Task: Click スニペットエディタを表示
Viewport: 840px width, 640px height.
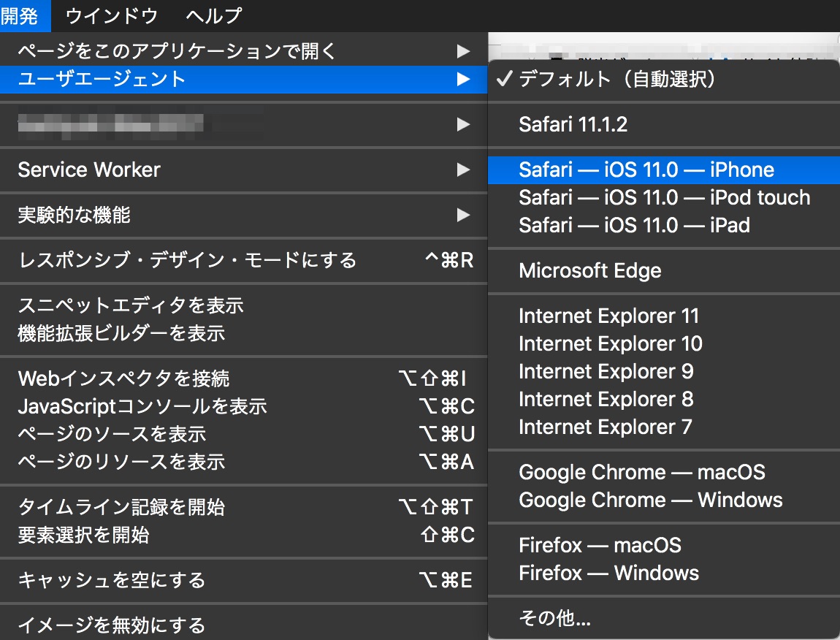Action: click(244, 305)
